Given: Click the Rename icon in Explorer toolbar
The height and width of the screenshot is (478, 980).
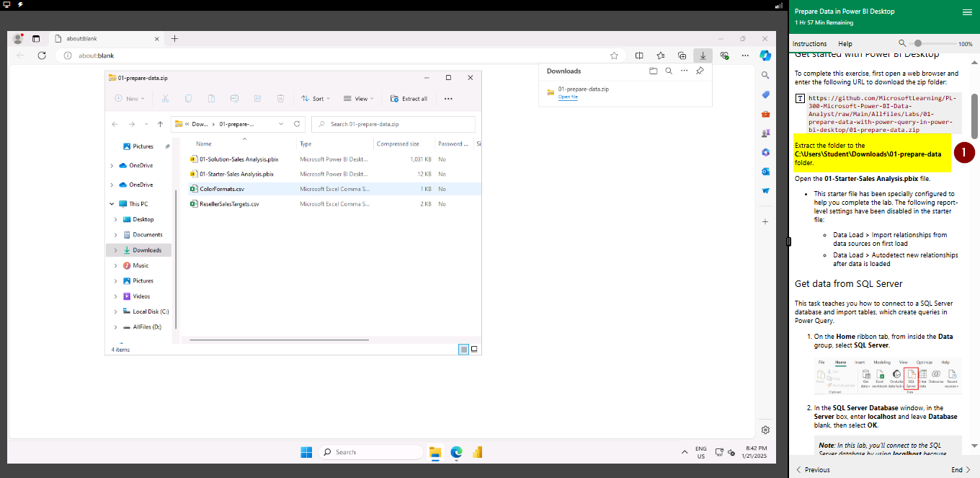Looking at the screenshot, I should coord(234,99).
